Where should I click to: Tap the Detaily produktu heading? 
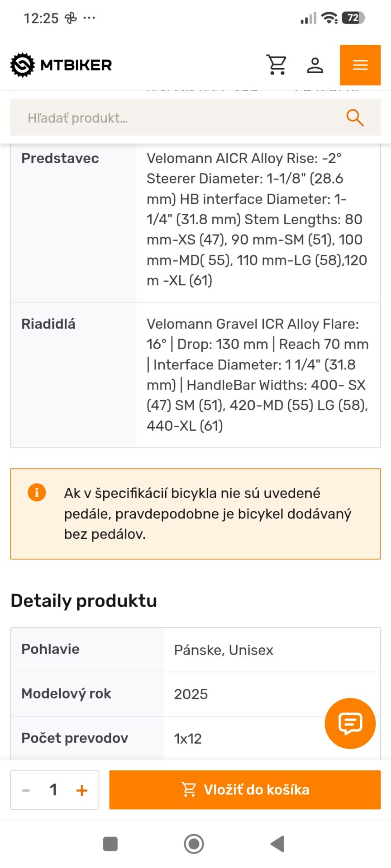pyautogui.click(x=84, y=601)
